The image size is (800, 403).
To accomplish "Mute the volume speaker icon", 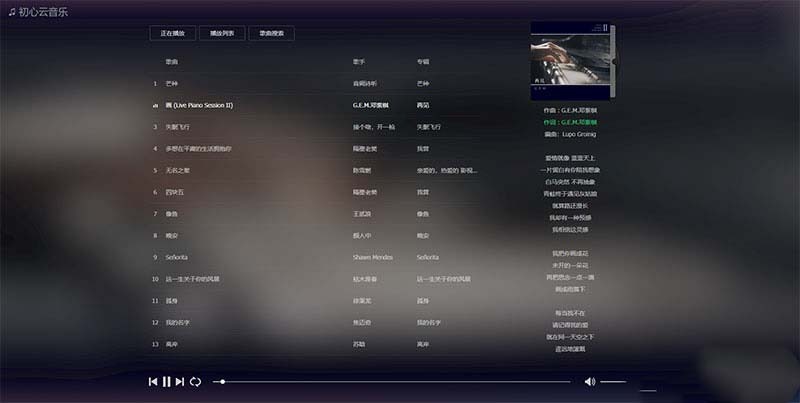I will pyautogui.click(x=590, y=382).
